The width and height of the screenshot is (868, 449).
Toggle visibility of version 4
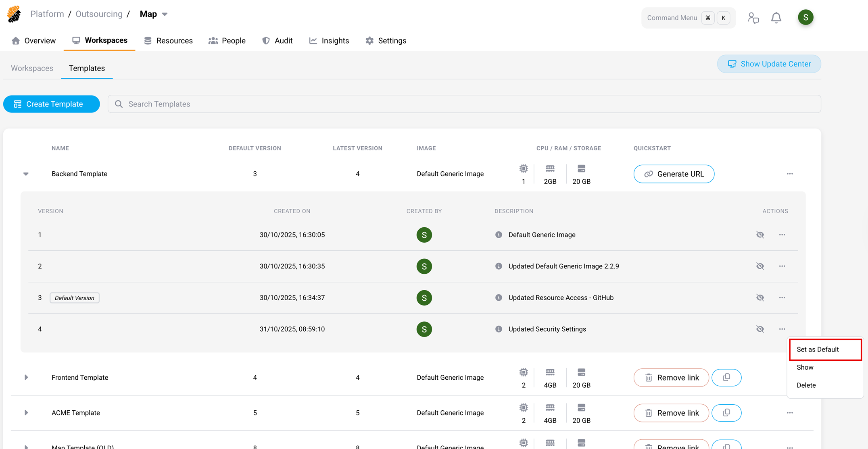tap(760, 329)
